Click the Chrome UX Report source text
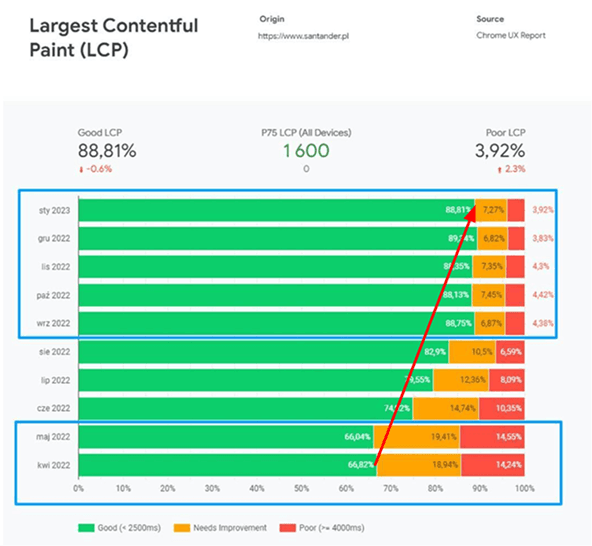The image size is (592, 546). pyautogui.click(x=510, y=35)
